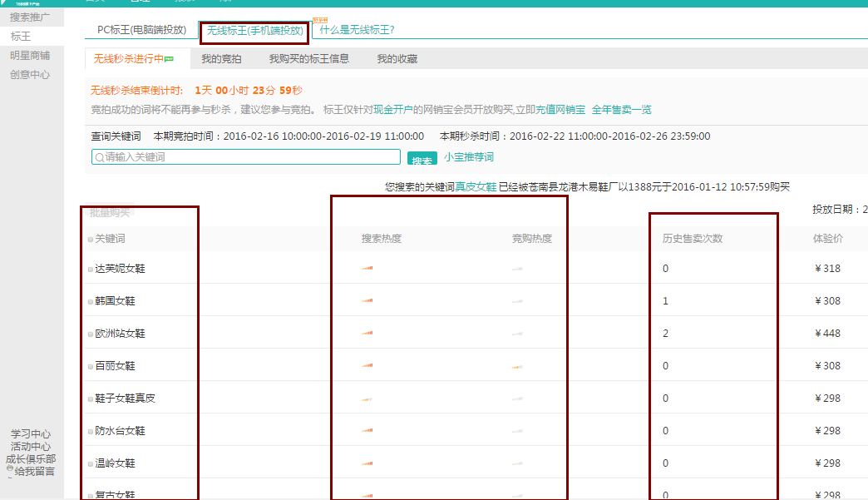Screen dimensions: 868x500
Task: Click the green badge beside 无线秒杀进行中
Action: [x=169, y=59]
